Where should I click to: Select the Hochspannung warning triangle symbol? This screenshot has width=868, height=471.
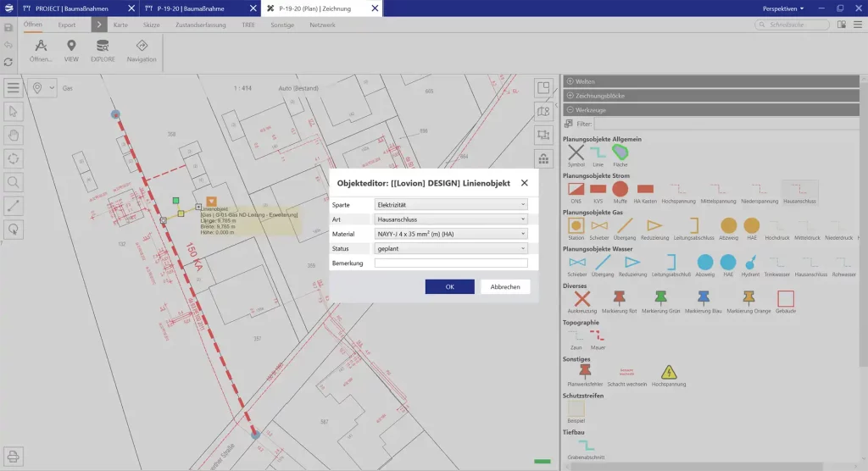pyautogui.click(x=669, y=372)
